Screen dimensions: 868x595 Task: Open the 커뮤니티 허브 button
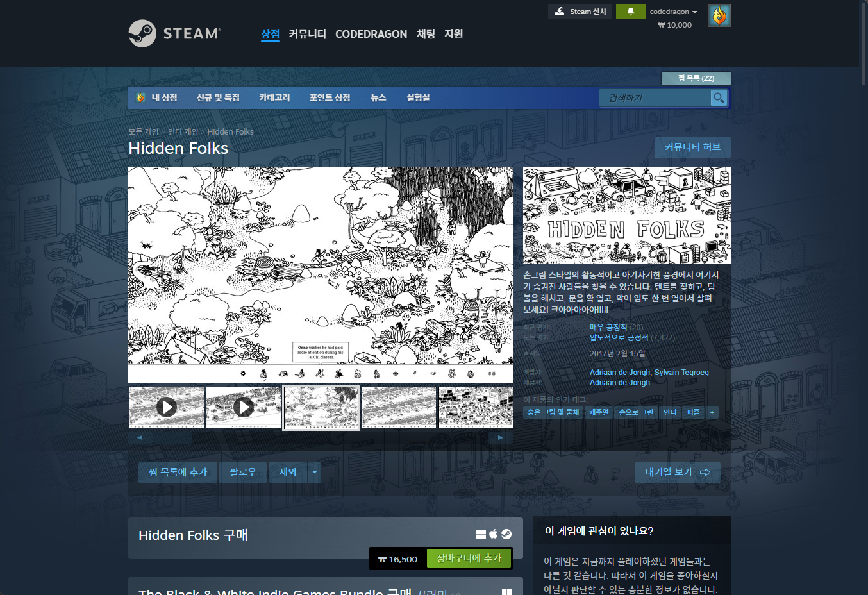[692, 147]
